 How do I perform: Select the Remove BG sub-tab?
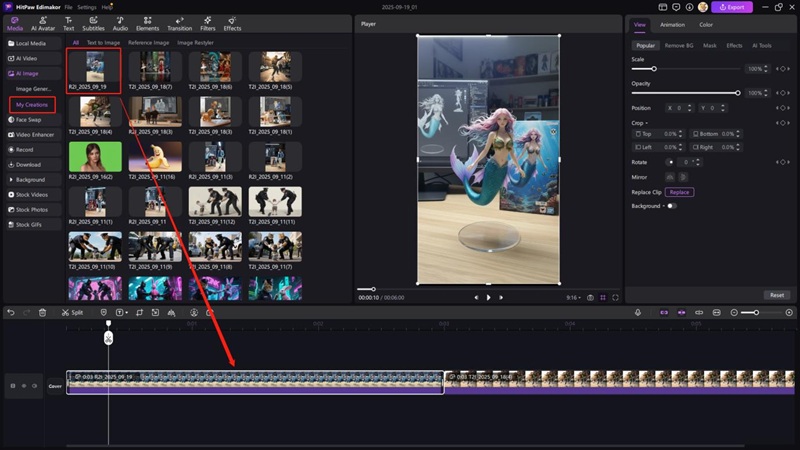(x=679, y=45)
